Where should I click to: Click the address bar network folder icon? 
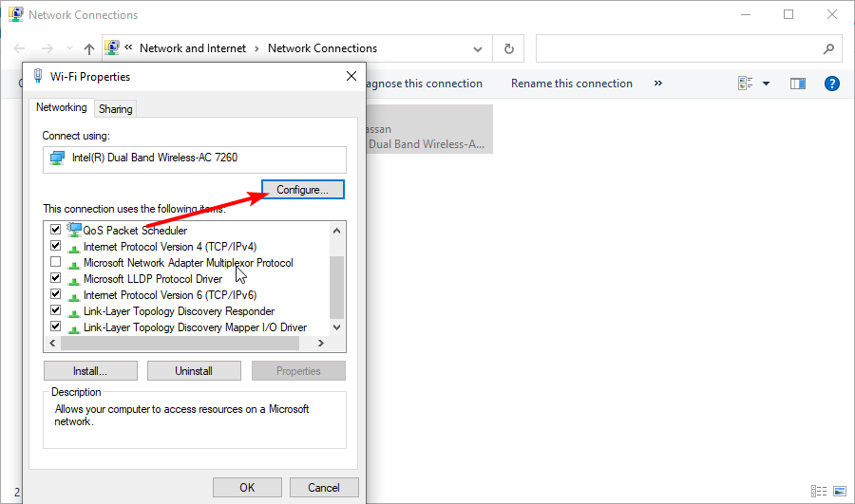[112, 47]
